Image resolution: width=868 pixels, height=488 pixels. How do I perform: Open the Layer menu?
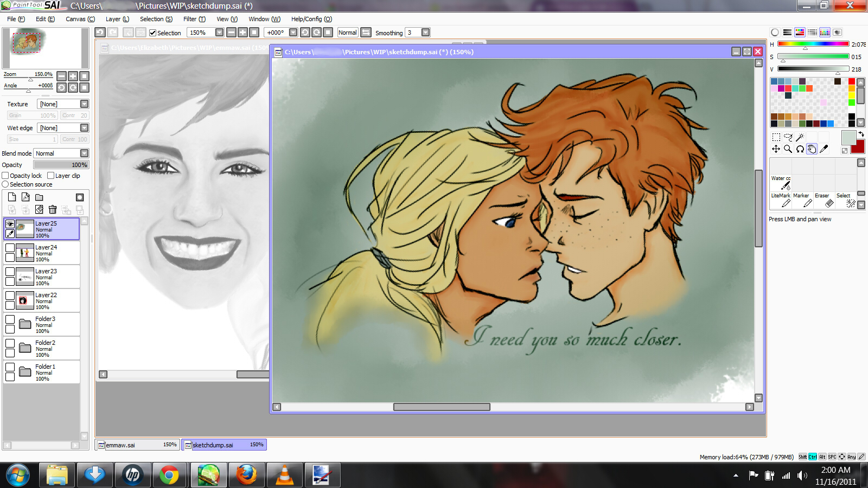tap(117, 19)
